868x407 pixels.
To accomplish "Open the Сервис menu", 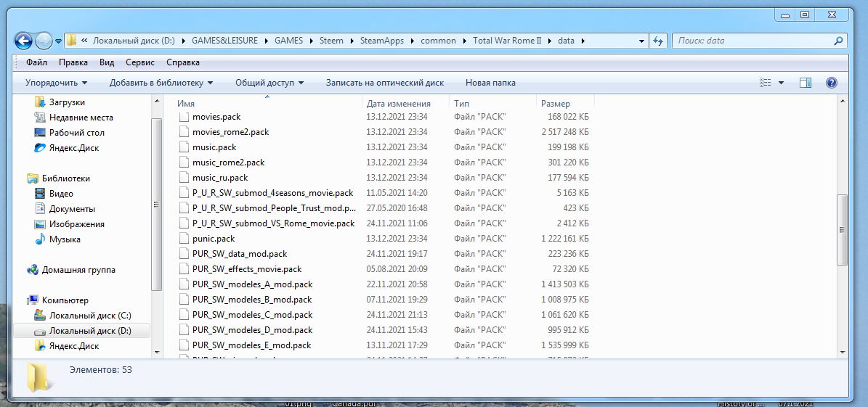I will pos(139,62).
